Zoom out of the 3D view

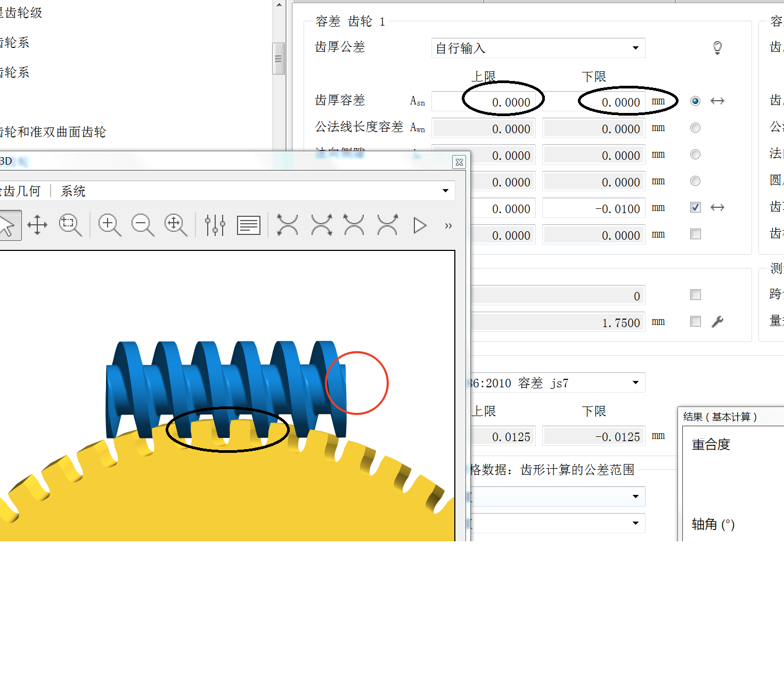click(x=143, y=225)
